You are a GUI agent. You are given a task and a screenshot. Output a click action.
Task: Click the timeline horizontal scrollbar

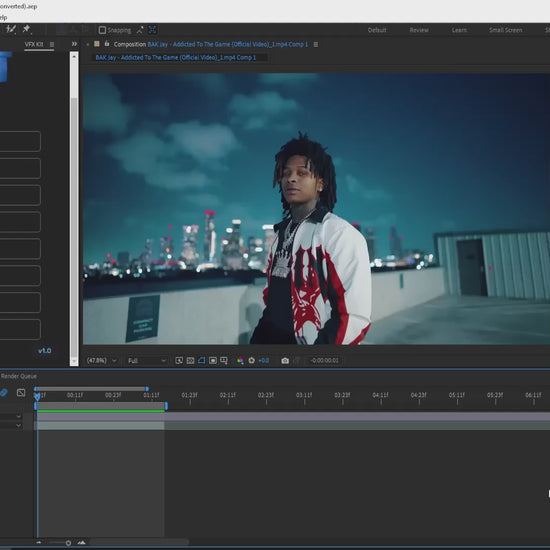140,542
